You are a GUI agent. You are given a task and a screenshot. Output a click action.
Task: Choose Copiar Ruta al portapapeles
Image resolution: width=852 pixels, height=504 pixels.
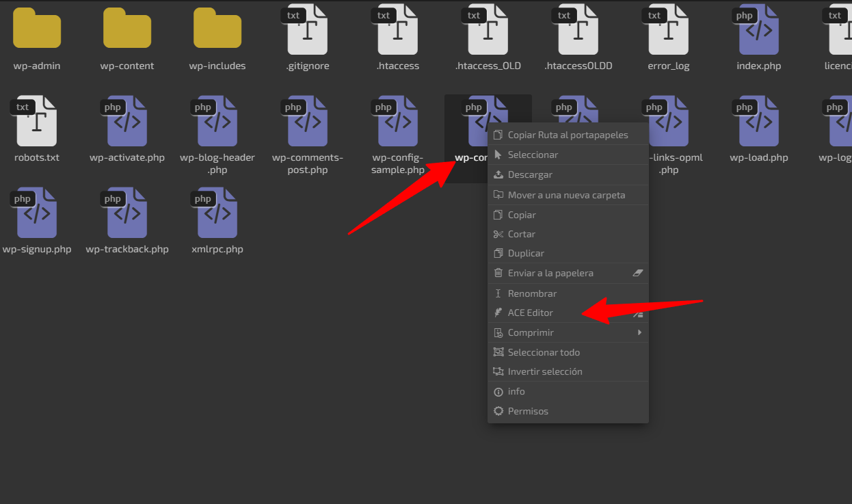click(x=568, y=135)
